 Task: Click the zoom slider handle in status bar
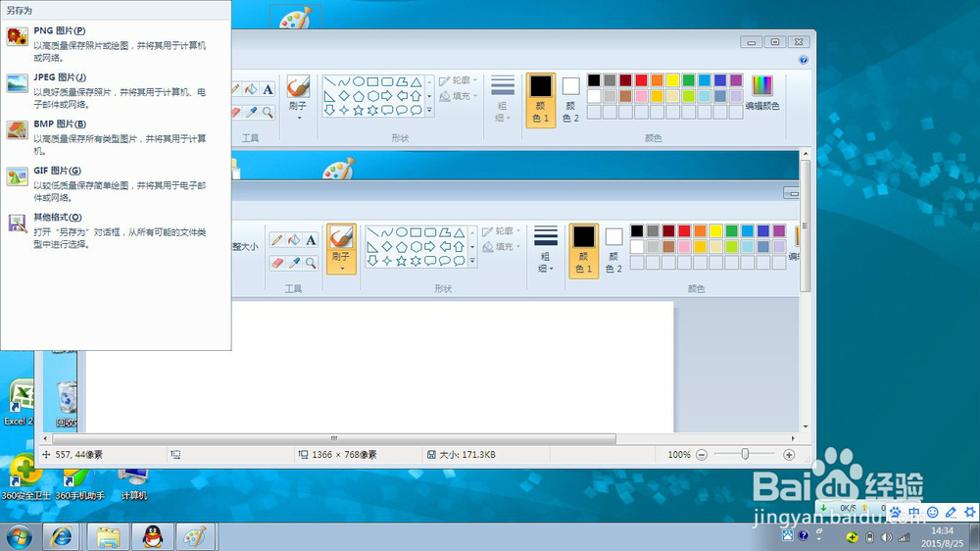(745, 454)
